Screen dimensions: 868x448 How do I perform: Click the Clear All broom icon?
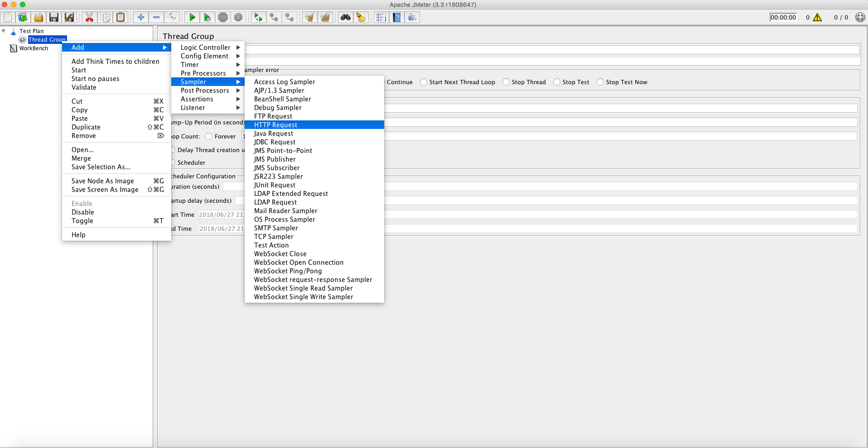click(325, 17)
